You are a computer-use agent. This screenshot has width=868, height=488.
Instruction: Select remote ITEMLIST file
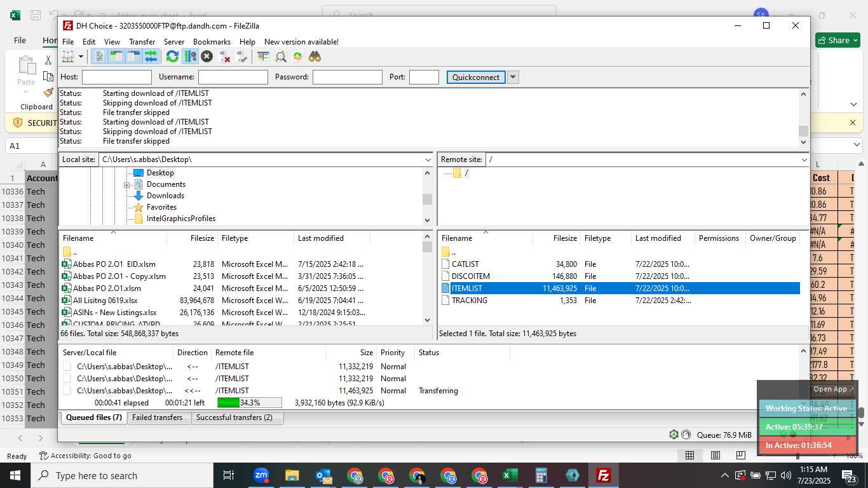pos(467,288)
